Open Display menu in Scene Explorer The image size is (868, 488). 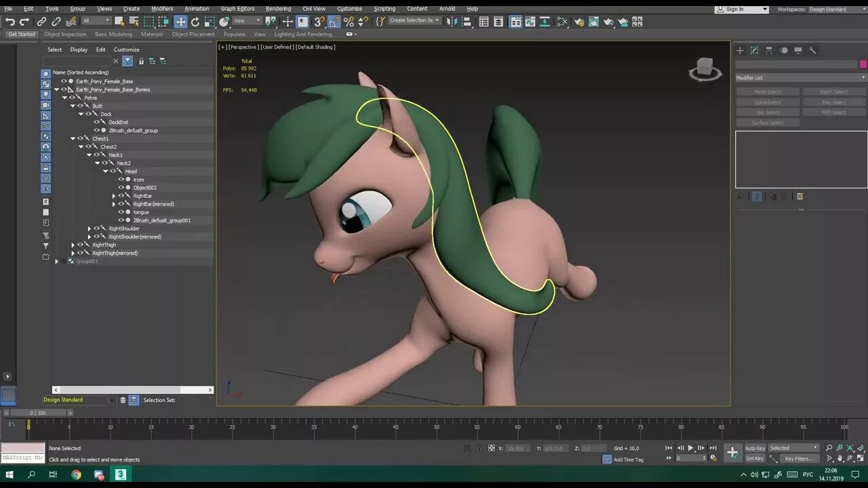point(79,49)
